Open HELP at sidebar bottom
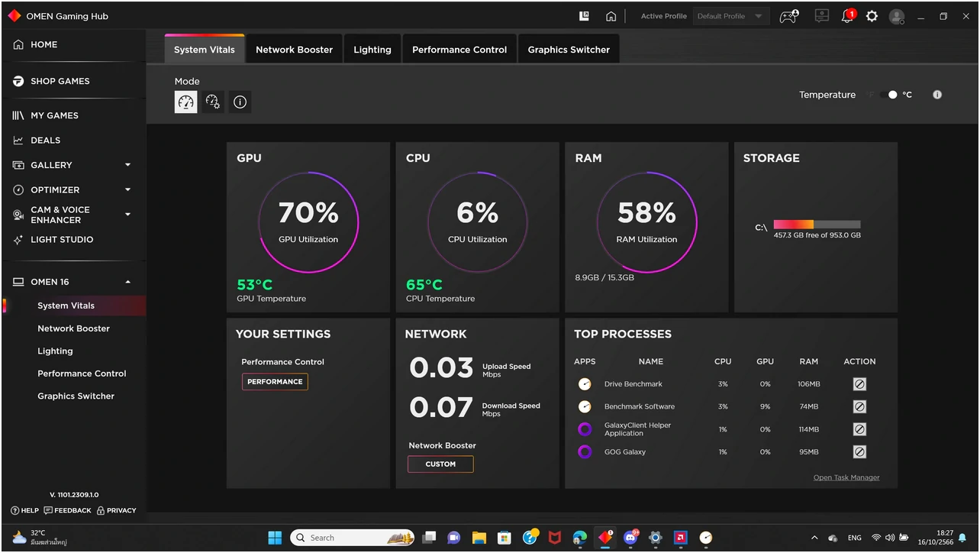 (x=25, y=510)
